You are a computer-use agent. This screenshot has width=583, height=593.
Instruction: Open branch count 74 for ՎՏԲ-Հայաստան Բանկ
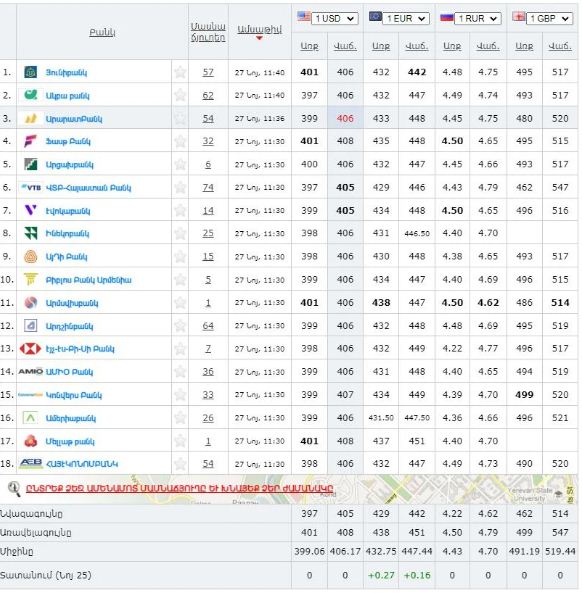tap(208, 188)
